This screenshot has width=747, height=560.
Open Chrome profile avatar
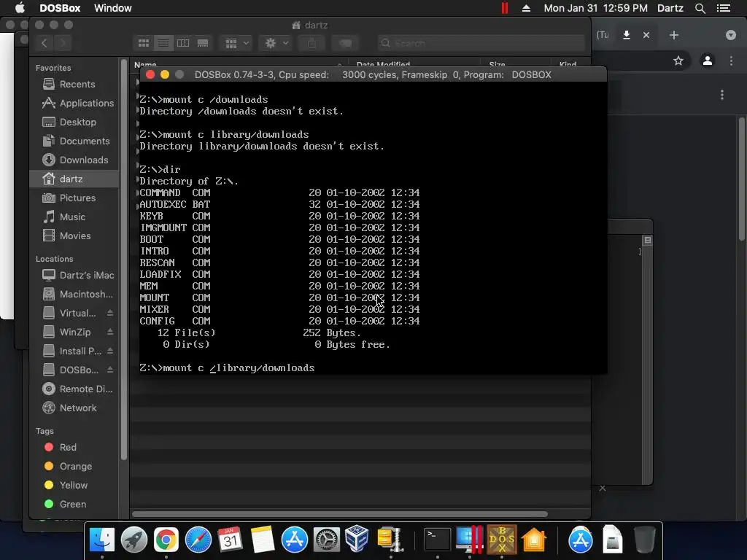pyautogui.click(x=708, y=61)
